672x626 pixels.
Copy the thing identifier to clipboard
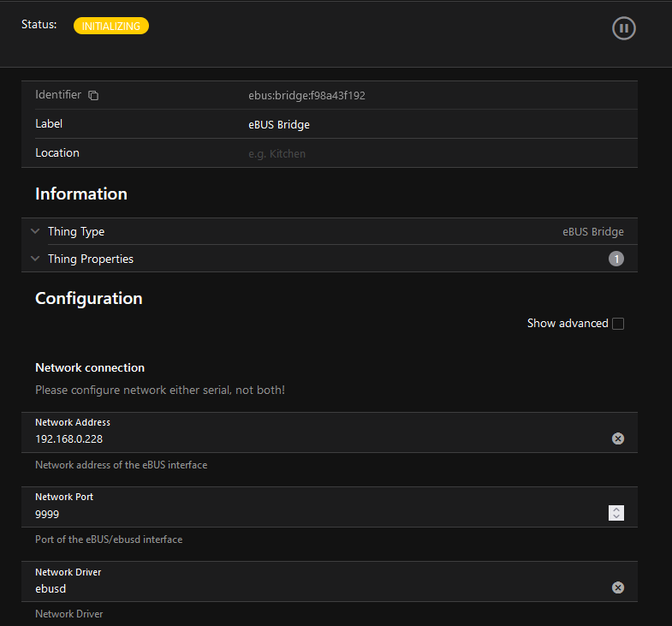pos(93,95)
